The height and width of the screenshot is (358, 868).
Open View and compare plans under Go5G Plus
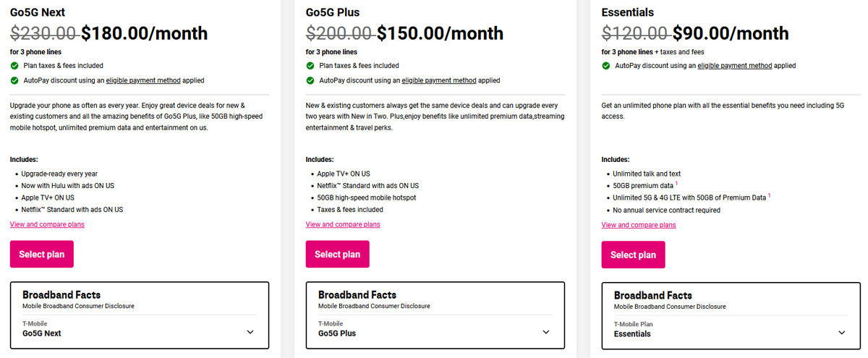pyautogui.click(x=343, y=224)
